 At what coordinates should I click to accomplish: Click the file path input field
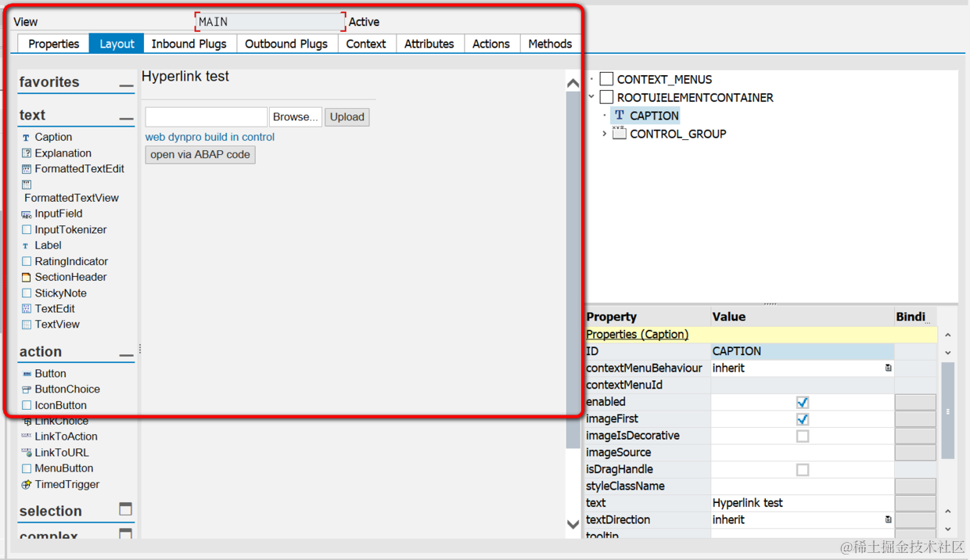tap(207, 117)
